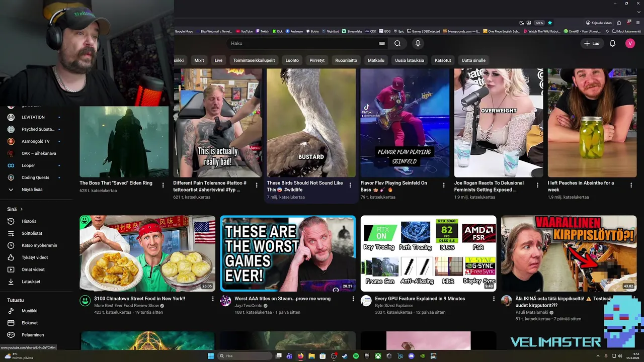Image resolution: width=644 pixels, height=362 pixels.
Task: Open the account avatar menu
Action: point(630,44)
